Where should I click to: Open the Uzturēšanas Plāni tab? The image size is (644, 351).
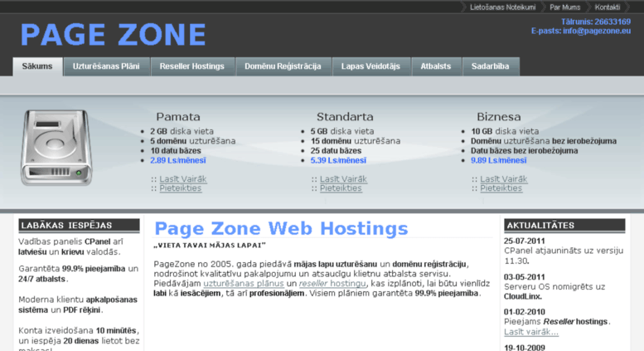(x=106, y=66)
